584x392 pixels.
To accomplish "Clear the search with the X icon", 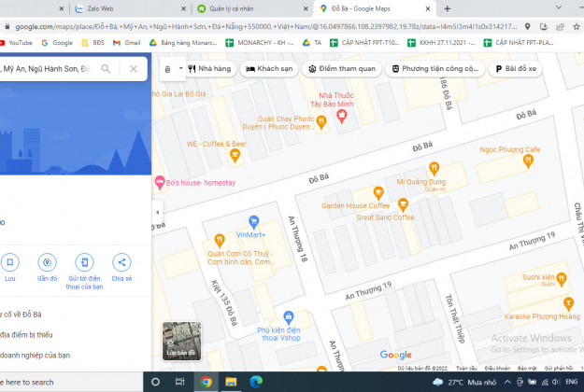I will pos(134,69).
